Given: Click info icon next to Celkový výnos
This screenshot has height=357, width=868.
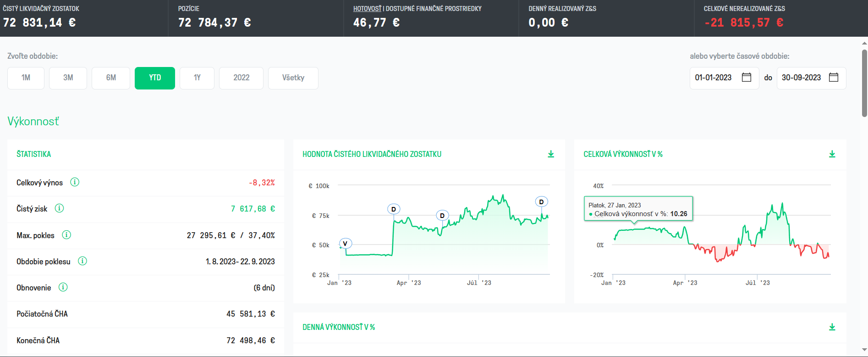Looking at the screenshot, I should pos(75,182).
